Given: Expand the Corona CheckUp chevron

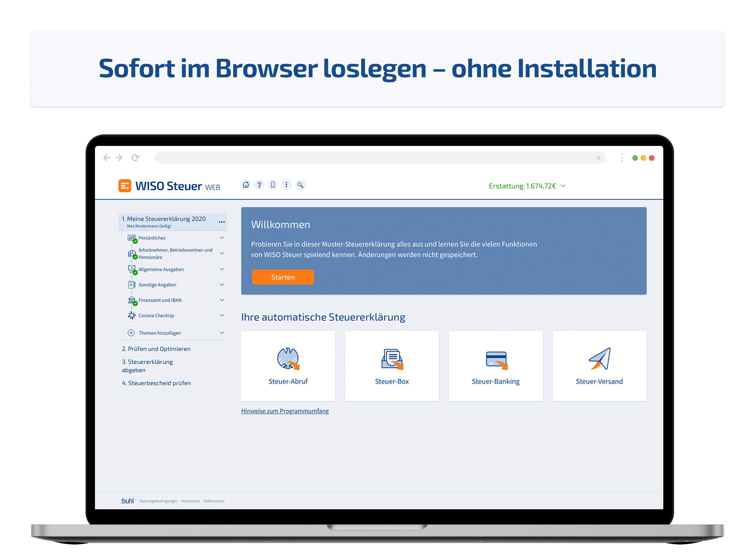Looking at the screenshot, I should coord(222,315).
